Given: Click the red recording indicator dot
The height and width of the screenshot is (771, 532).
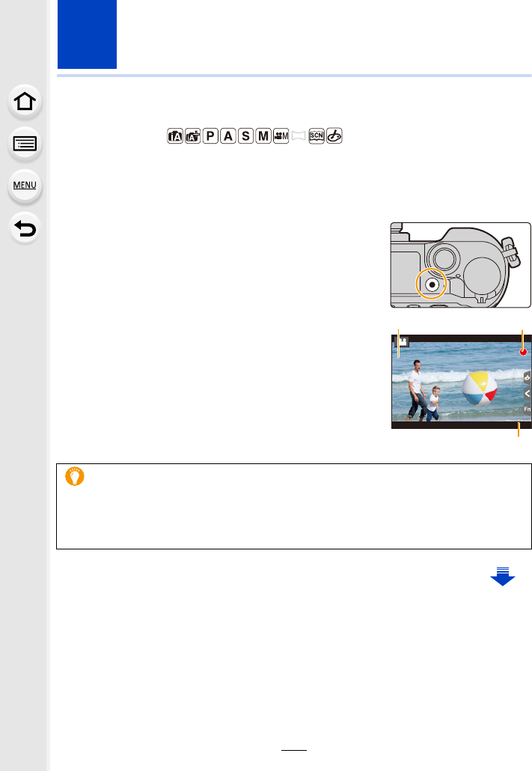Looking at the screenshot, I should coord(523,352).
